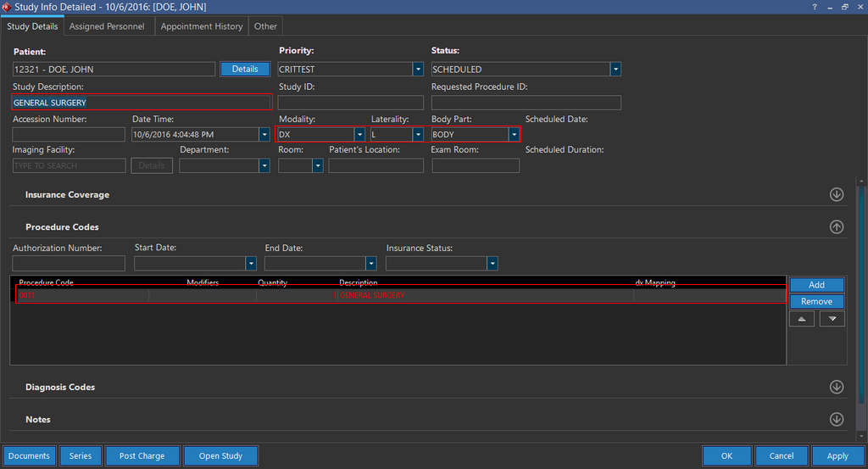Click the app icon in title bar
Screen dimensions: 868x469
[7, 7]
